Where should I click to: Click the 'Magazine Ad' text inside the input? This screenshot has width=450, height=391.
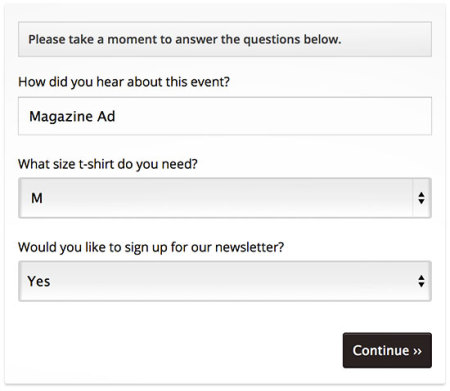pos(72,117)
